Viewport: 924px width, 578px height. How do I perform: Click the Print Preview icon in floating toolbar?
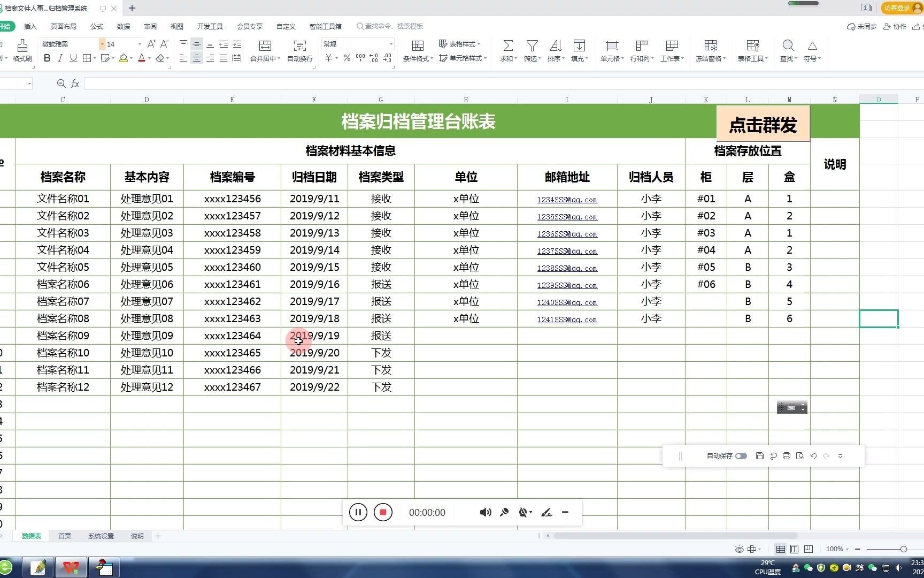coord(800,456)
